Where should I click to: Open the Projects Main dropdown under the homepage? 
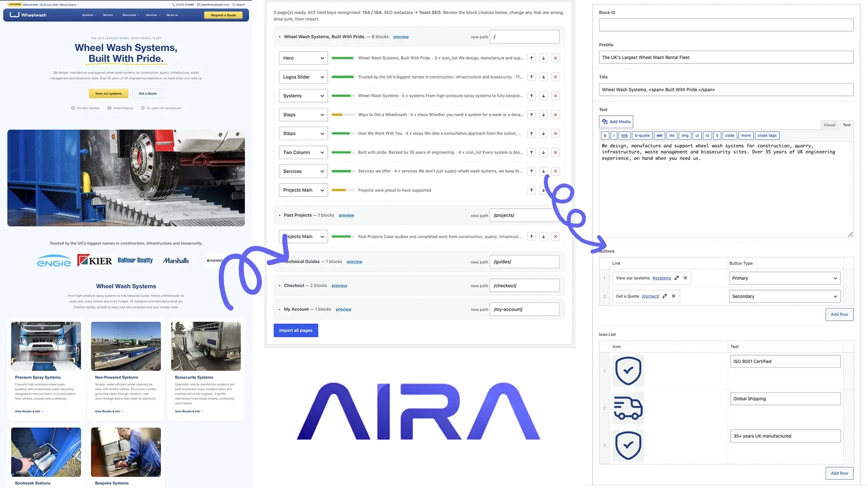[x=303, y=190]
